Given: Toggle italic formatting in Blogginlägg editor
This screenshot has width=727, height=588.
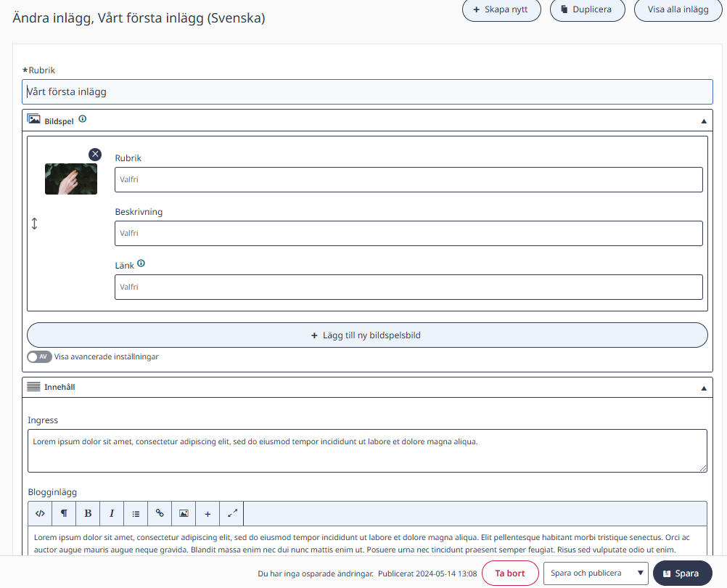Looking at the screenshot, I should 112,513.
